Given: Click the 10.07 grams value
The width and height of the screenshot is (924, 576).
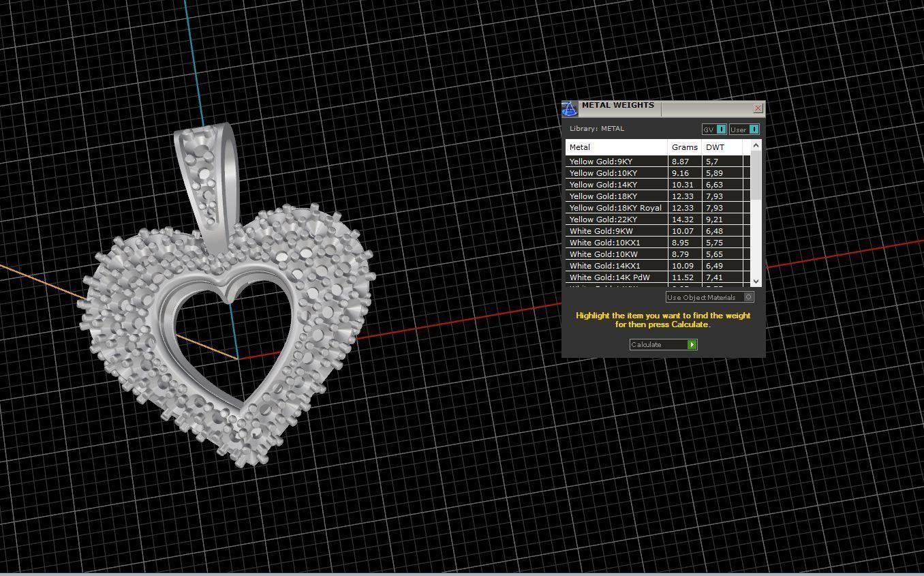Looking at the screenshot, I should (682, 231).
